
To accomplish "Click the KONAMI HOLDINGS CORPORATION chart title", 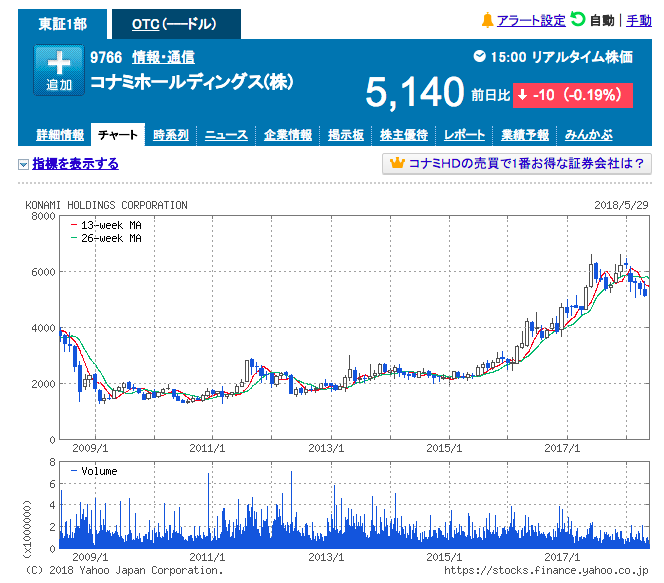I will [106, 205].
